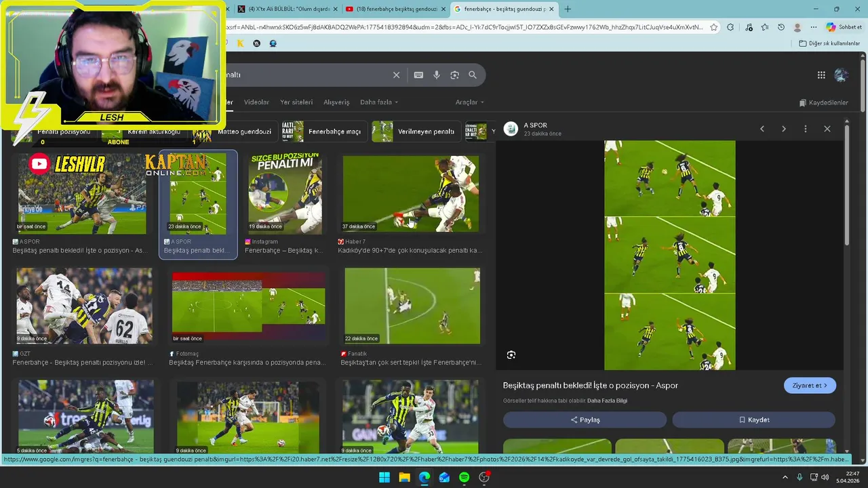
Task: Show next image in preview panel
Action: (784, 129)
